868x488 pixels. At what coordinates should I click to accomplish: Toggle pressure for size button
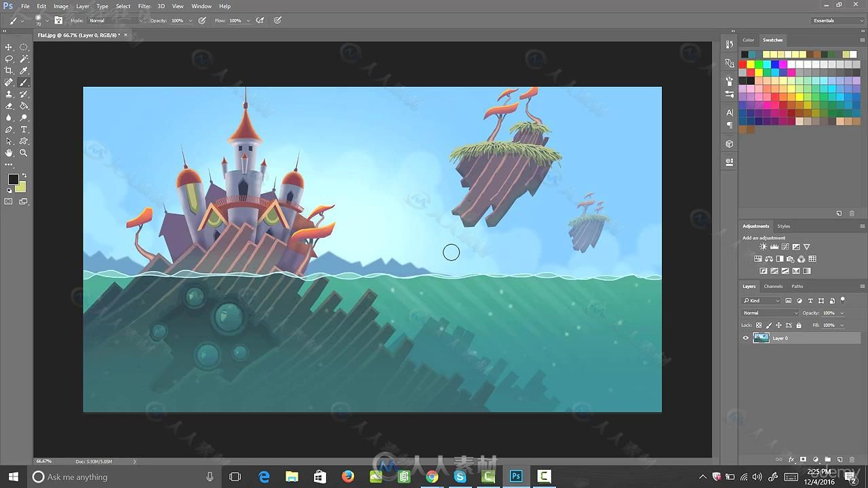click(277, 20)
